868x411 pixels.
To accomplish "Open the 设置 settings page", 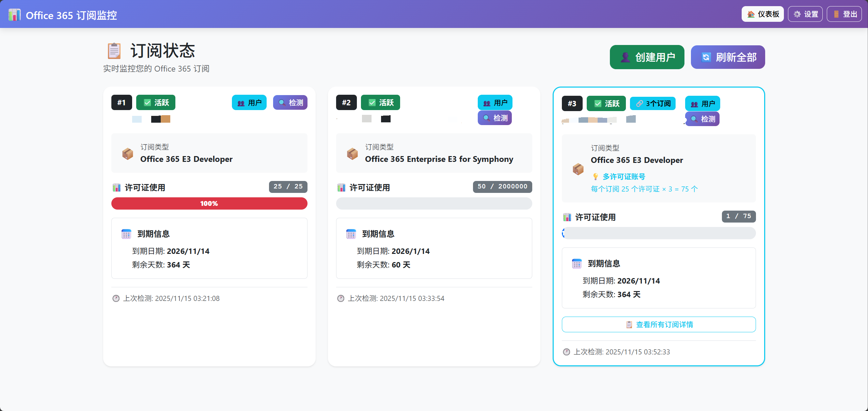I will point(805,14).
